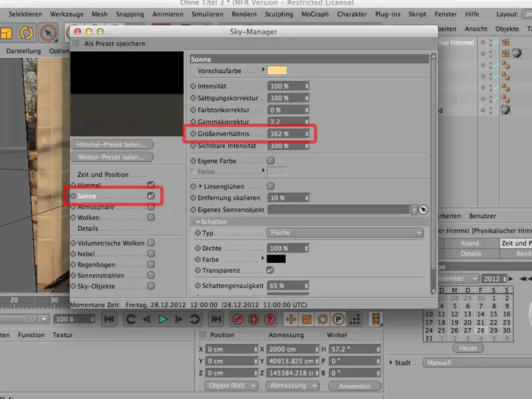The image size is (532, 399).
Task: Go to next month with calendar arrow
Action: pyautogui.click(x=511, y=279)
